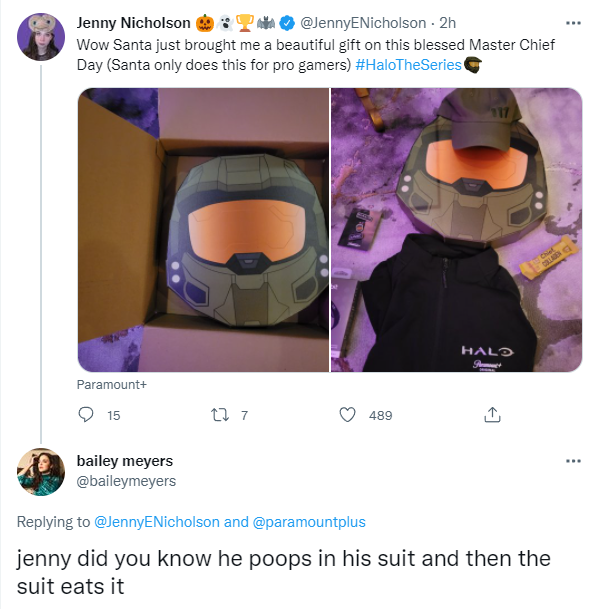Open the three-dot menu on bailey's reply

pos(573,461)
